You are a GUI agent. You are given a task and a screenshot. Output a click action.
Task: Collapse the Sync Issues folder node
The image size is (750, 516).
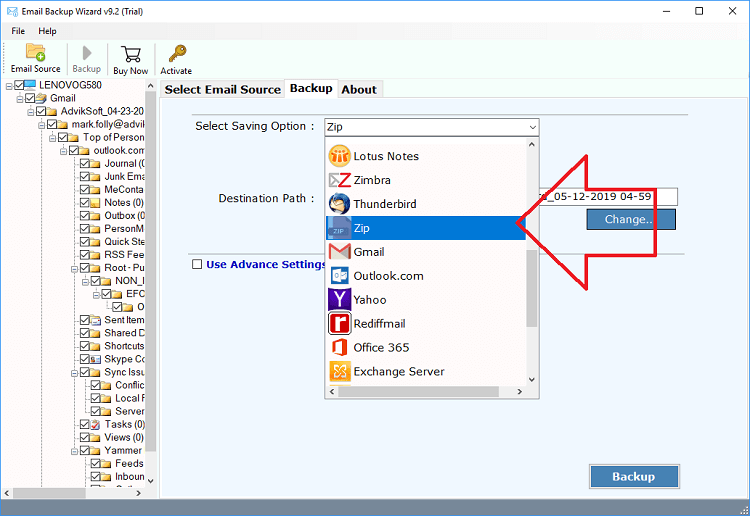tap(75, 373)
